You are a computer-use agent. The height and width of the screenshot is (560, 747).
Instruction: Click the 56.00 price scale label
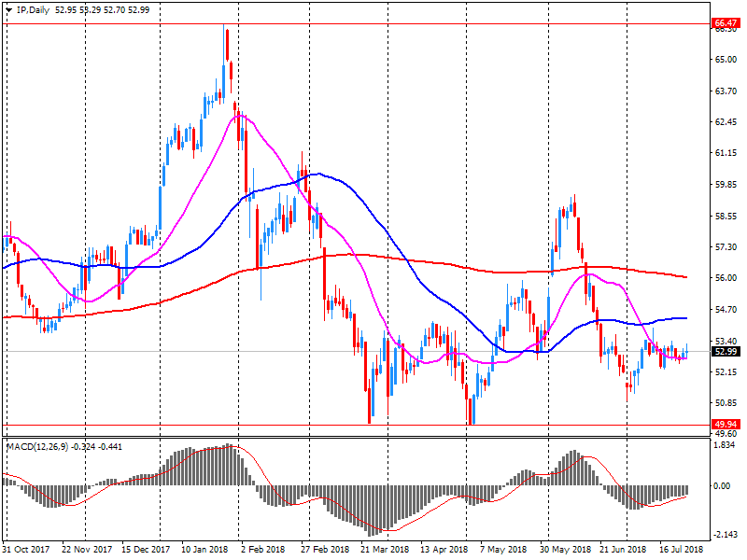726,277
